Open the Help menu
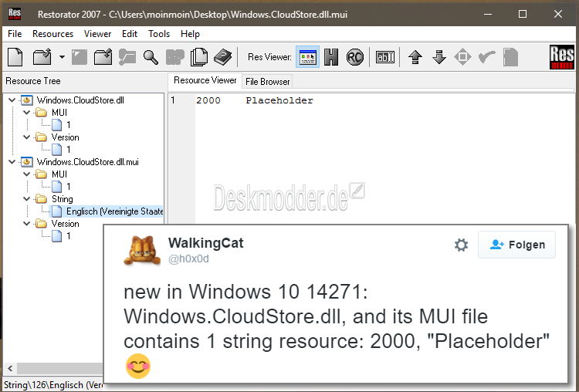The height and width of the screenshot is (392, 579). click(x=190, y=34)
